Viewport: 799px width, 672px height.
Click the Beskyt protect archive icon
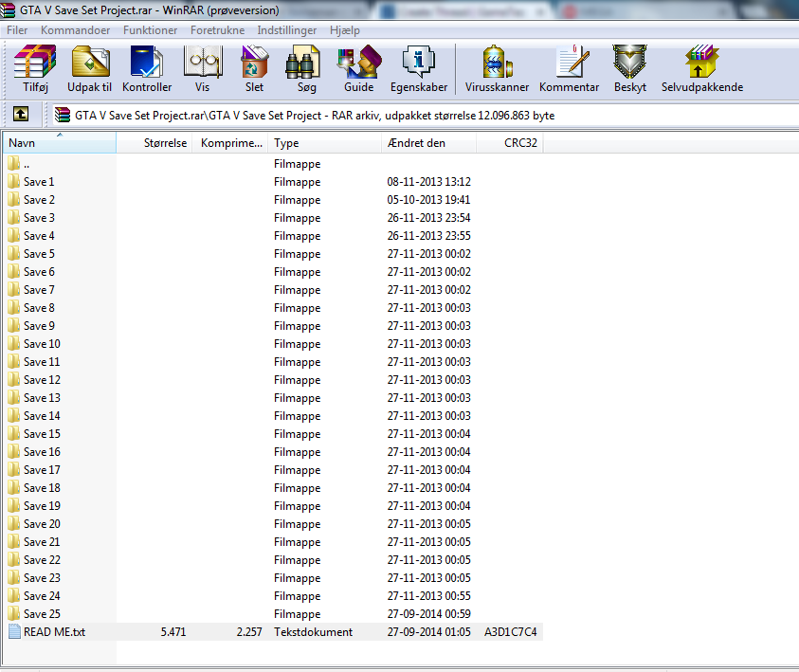630,62
